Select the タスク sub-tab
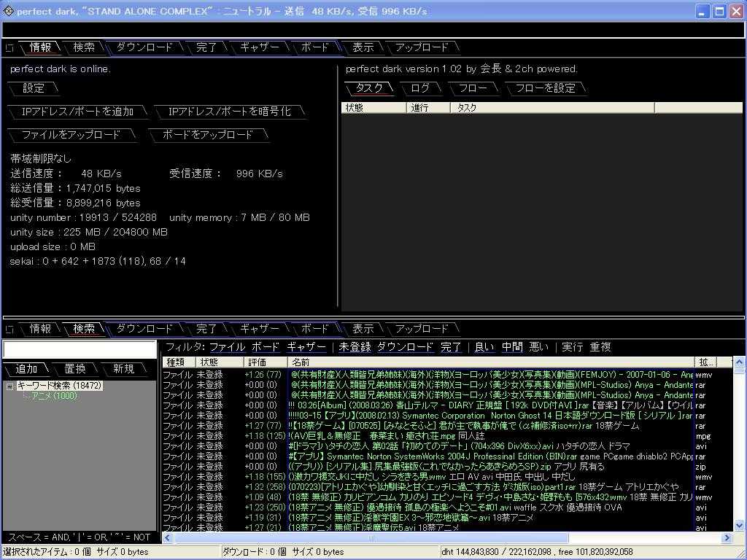This screenshot has width=747, height=560. pyautogui.click(x=369, y=88)
